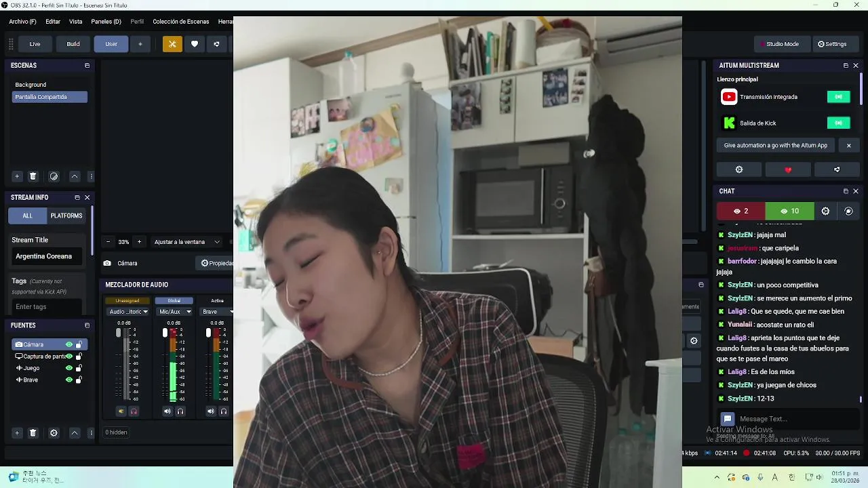Lock the Juego source
868x488 pixels.
coord(79,368)
